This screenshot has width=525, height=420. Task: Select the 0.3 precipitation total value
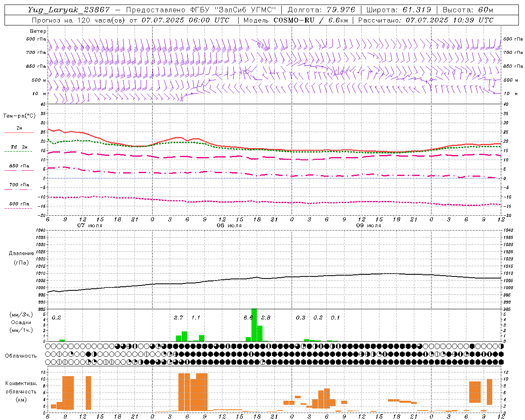point(301,317)
